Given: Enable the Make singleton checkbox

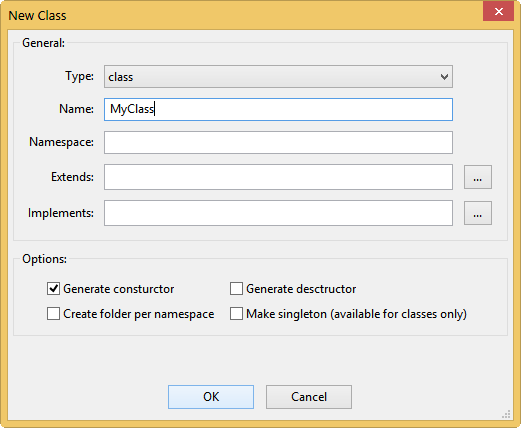Looking at the screenshot, I should click(236, 314).
